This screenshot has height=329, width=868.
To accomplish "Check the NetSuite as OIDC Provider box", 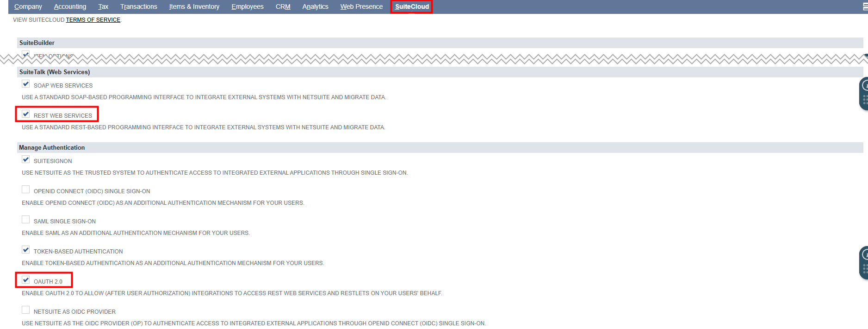I will coord(26,310).
